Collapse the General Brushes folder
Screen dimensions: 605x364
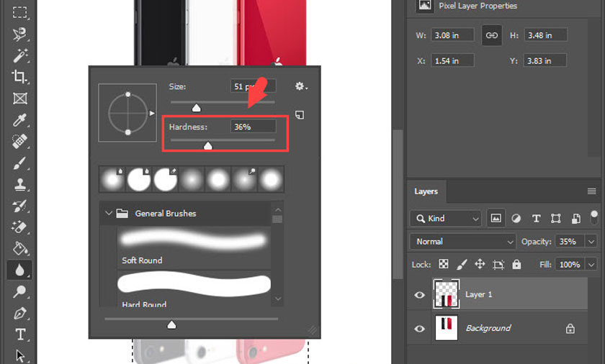[109, 214]
